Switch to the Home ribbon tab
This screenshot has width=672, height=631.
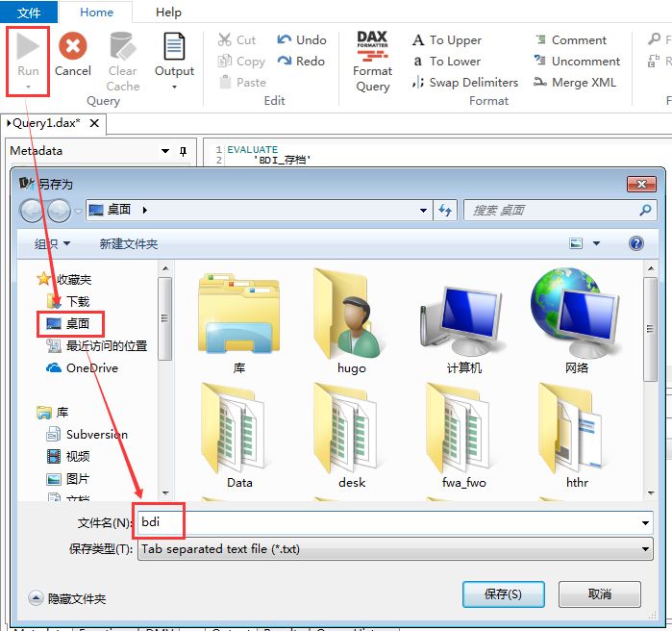pyautogui.click(x=96, y=12)
